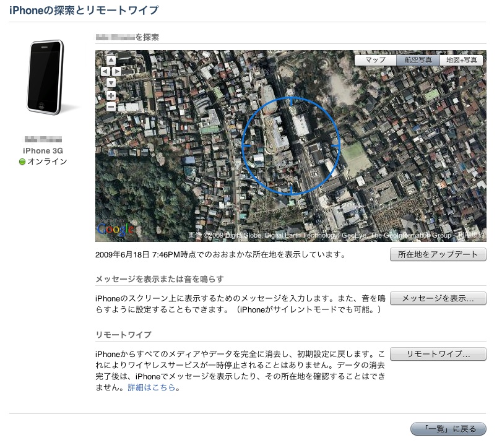Image resolution: width=502 pixels, height=448 pixels.
Task: Click the iPhoneの探索とリモートワイプ page title
Action: click(84, 11)
